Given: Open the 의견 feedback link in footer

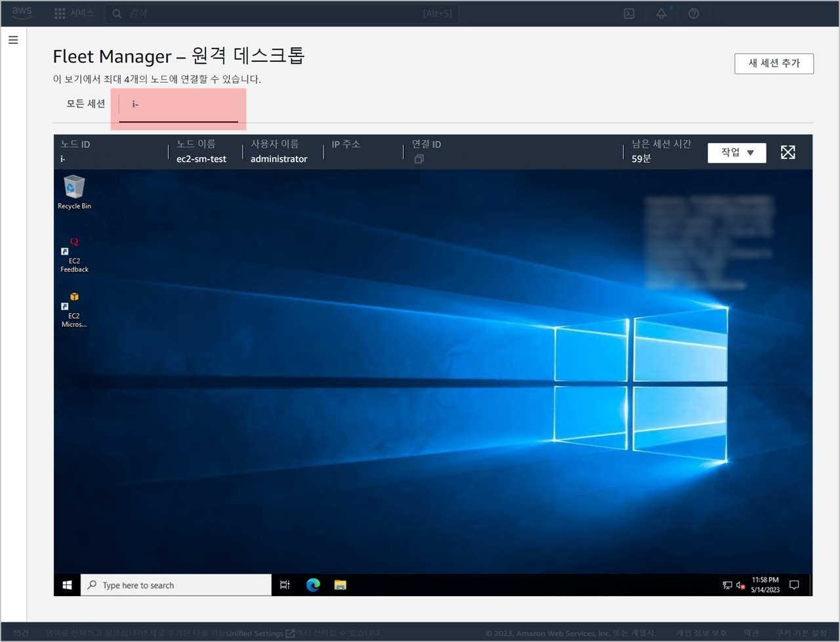Looking at the screenshot, I should coord(21,633).
